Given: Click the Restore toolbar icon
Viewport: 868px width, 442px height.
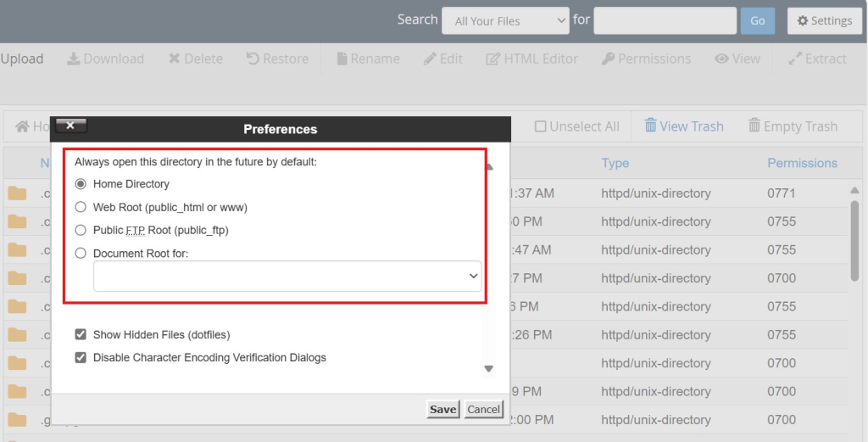Looking at the screenshot, I should coord(253,59).
